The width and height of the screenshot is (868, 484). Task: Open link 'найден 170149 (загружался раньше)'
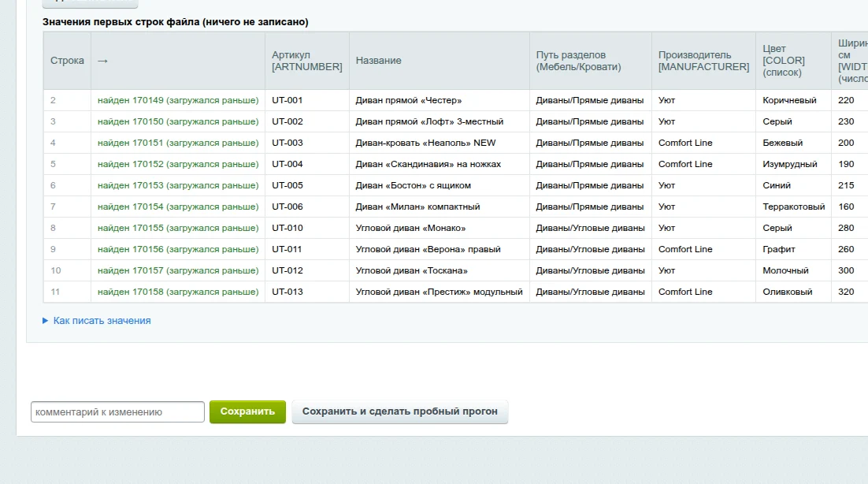(178, 100)
